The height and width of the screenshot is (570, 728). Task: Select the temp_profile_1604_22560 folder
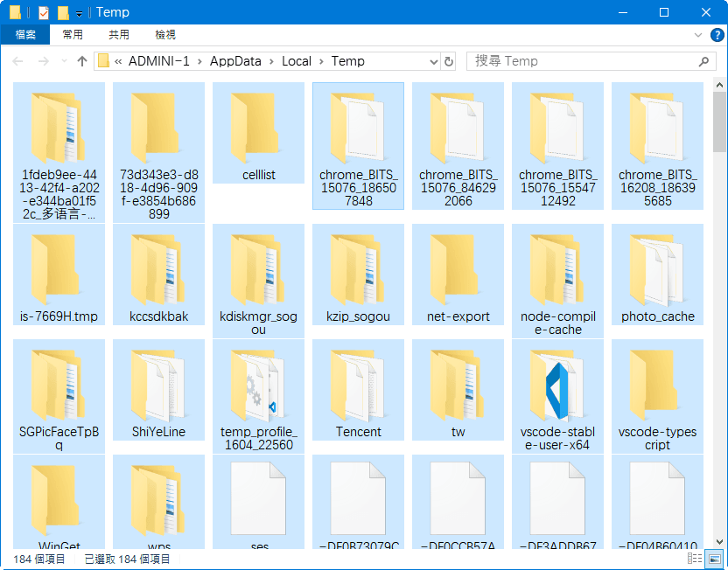[x=258, y=397]
